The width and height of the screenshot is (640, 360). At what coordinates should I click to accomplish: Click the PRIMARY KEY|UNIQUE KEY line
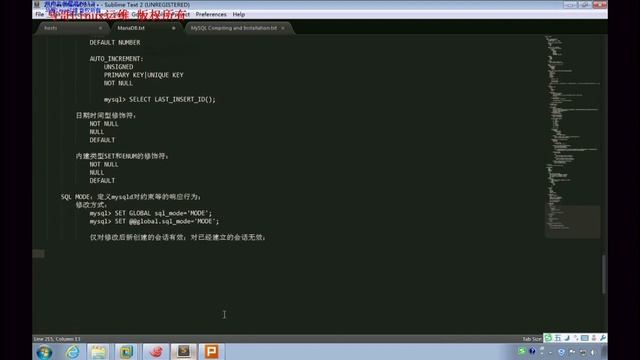[x=143, y=75]
